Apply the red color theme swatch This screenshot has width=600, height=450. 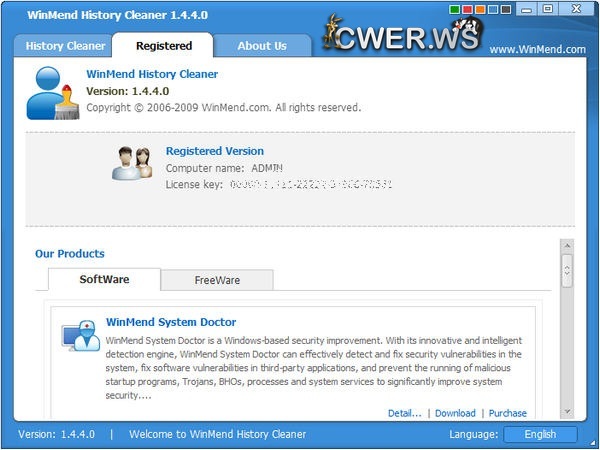(467, 10)
